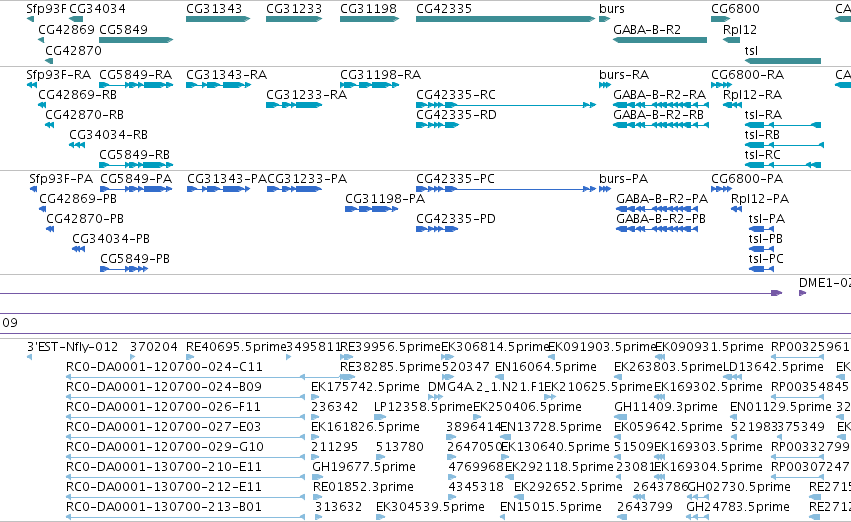Image resolution: width=851 pixels, height=522 pixels.
Task: Select protein CG31198-PA feature
Action: (372, 209)
